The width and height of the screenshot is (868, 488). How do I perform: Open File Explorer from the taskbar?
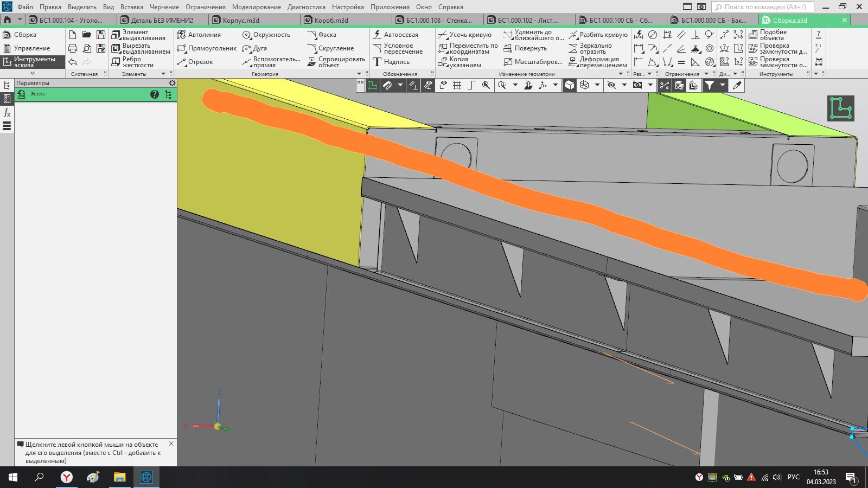click(119, 477)
